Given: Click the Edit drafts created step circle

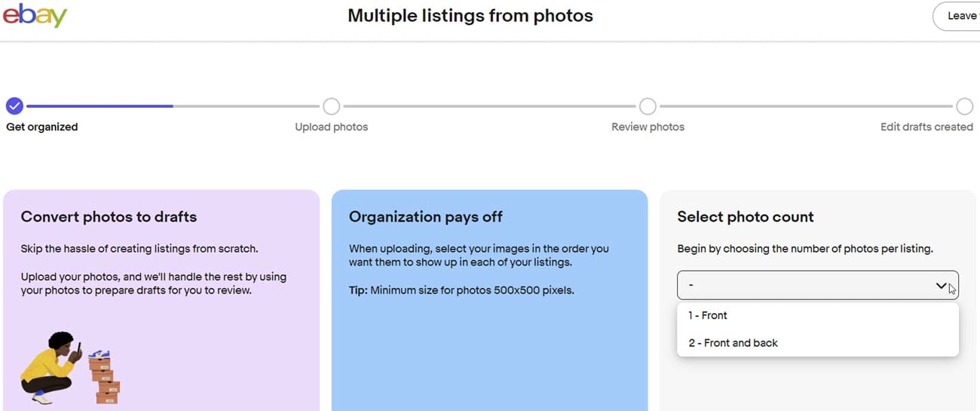Looking at the screenshot, I should pyautogui.click(x=964, y=106).
